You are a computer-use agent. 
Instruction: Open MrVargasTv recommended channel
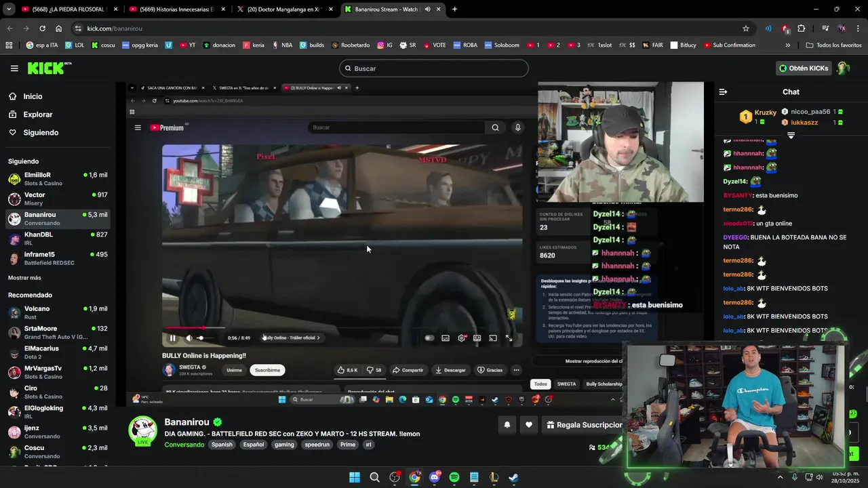point(58,372)
